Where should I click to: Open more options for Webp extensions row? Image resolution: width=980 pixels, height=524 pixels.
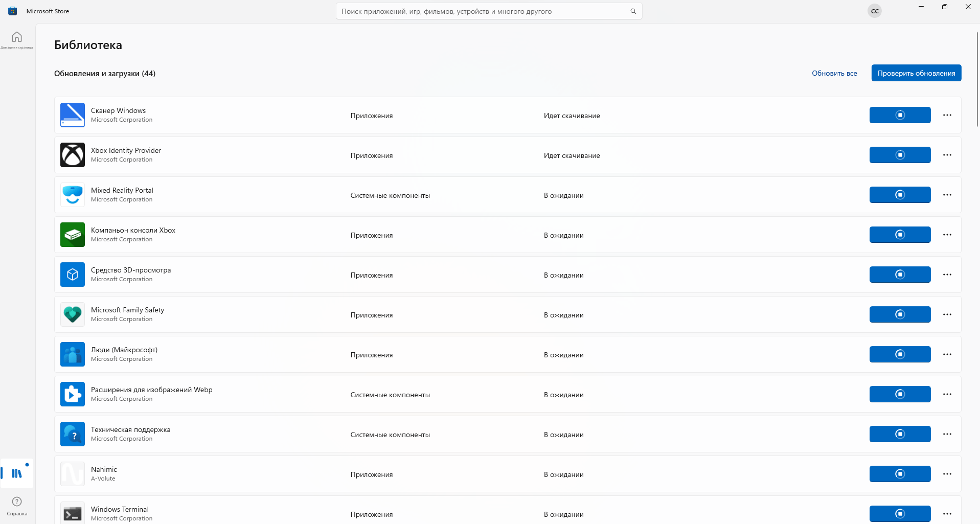(947, 394)
